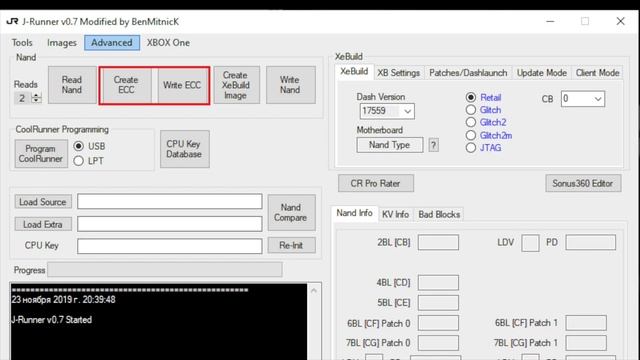The height and width of the screenshot is (360, 640).
Task: Select the JTAG radio option
Action: (x=471, y=148)
